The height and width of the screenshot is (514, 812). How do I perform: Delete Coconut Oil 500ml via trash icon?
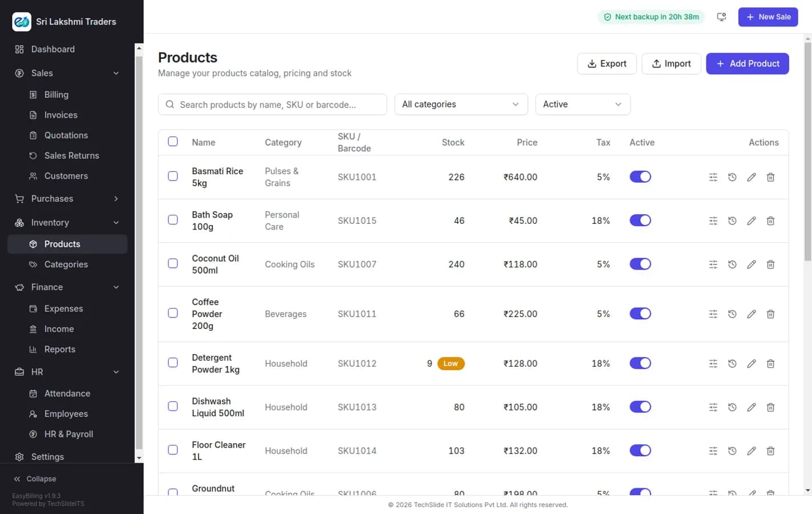tap(770, 264)
